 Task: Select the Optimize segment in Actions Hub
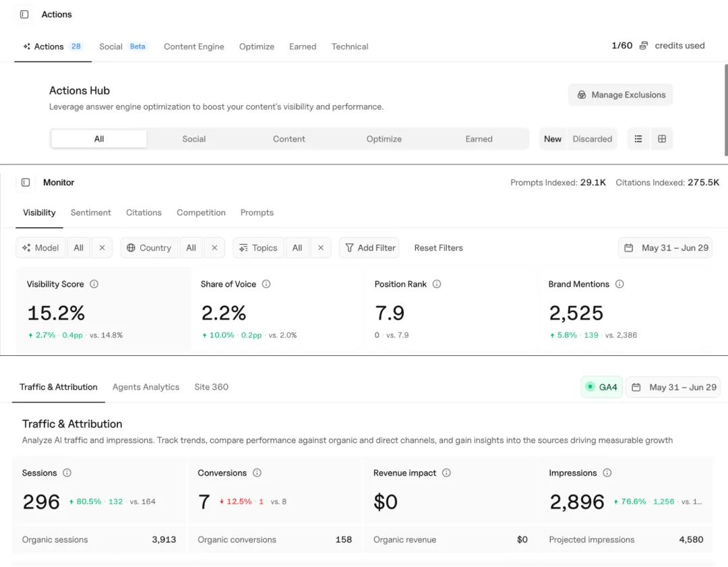[x=384, y=139]
